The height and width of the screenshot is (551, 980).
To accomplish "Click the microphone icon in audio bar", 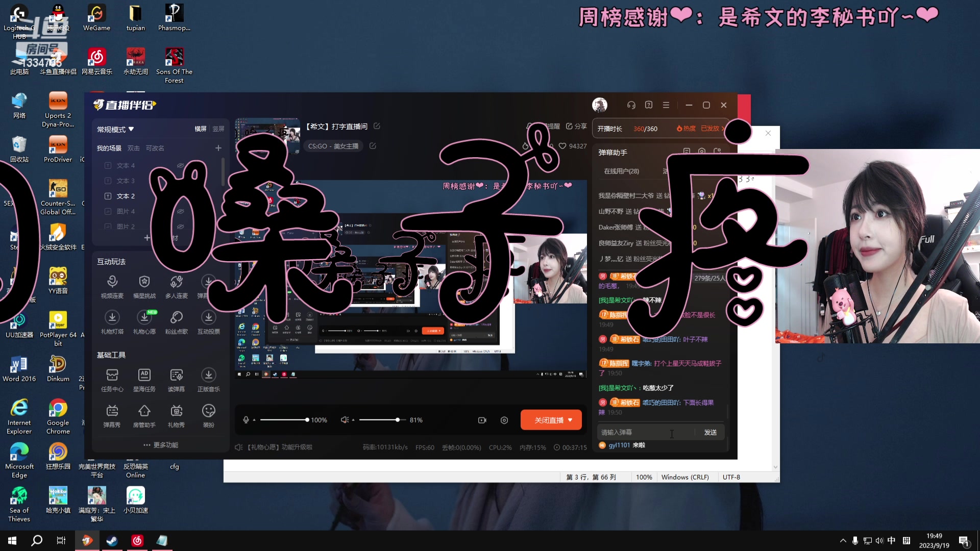I will pos(246,420).
